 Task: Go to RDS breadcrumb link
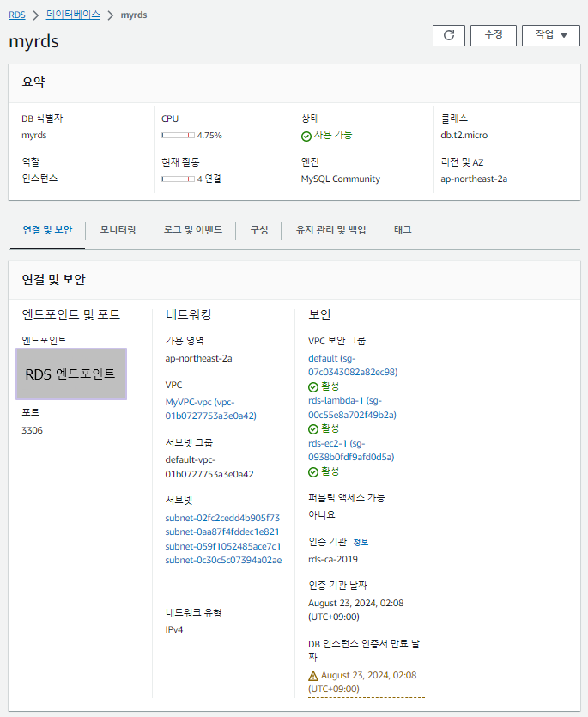(x=17, y=15)
